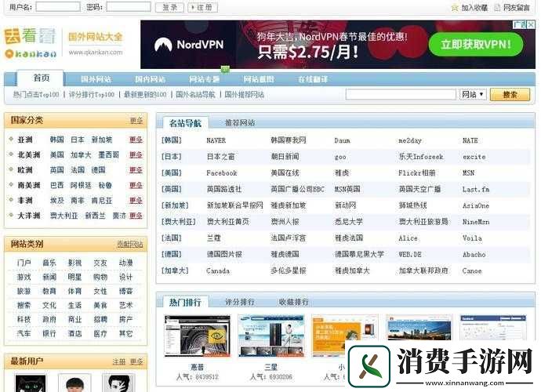Open 加拿大 in the 北美洲 row
The height and width of the screenshot is (392, 541).
click(81, 154)
